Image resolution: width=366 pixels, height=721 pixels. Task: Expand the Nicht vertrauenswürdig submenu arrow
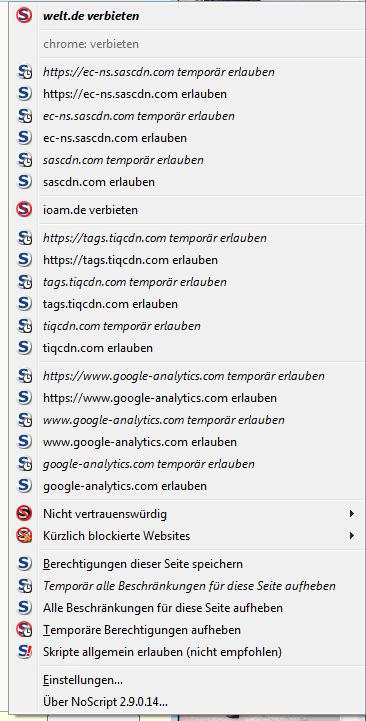click(352, 514)
